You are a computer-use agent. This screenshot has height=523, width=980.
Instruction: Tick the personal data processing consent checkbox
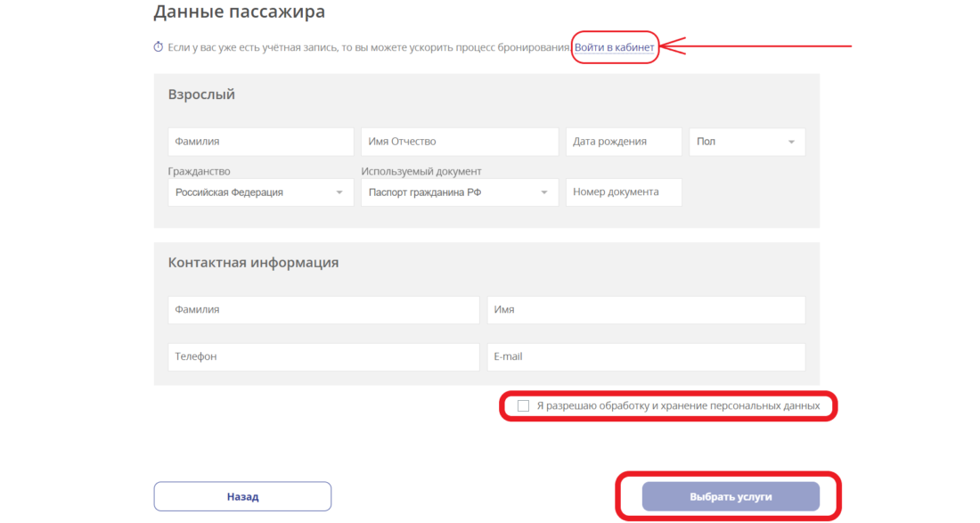[523, 405]
